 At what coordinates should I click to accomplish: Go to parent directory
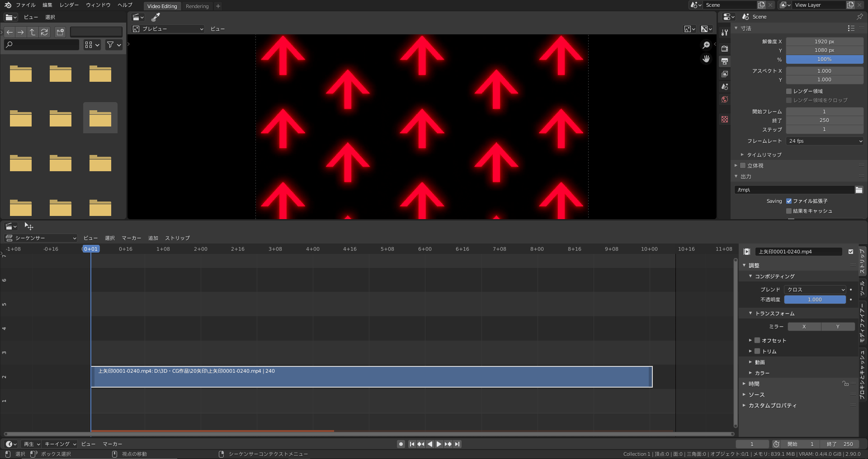click(33, 32)
